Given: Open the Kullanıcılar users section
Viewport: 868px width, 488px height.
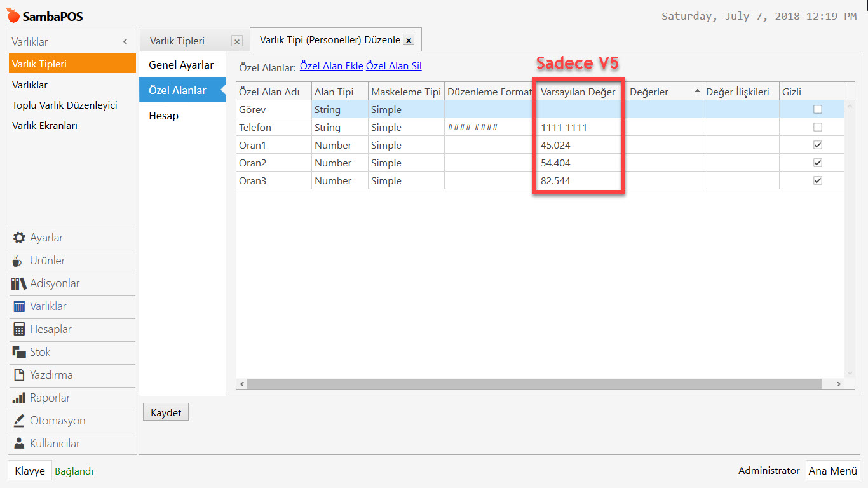Looking at the screenshot, I should [52, 444].
